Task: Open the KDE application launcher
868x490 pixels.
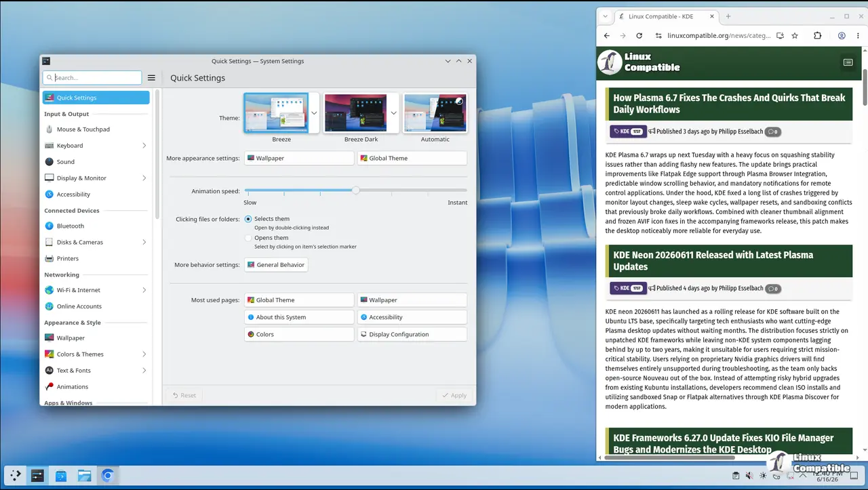Action: (15, 476)
